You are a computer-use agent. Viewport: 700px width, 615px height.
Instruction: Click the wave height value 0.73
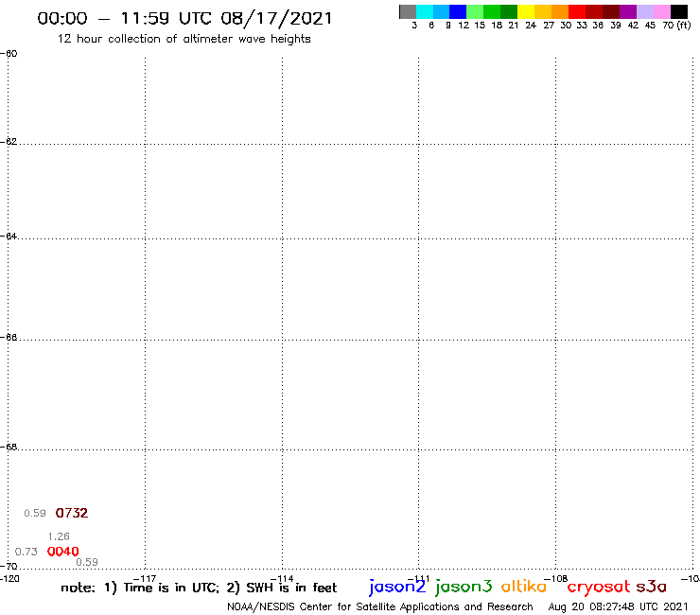point(26,552)
